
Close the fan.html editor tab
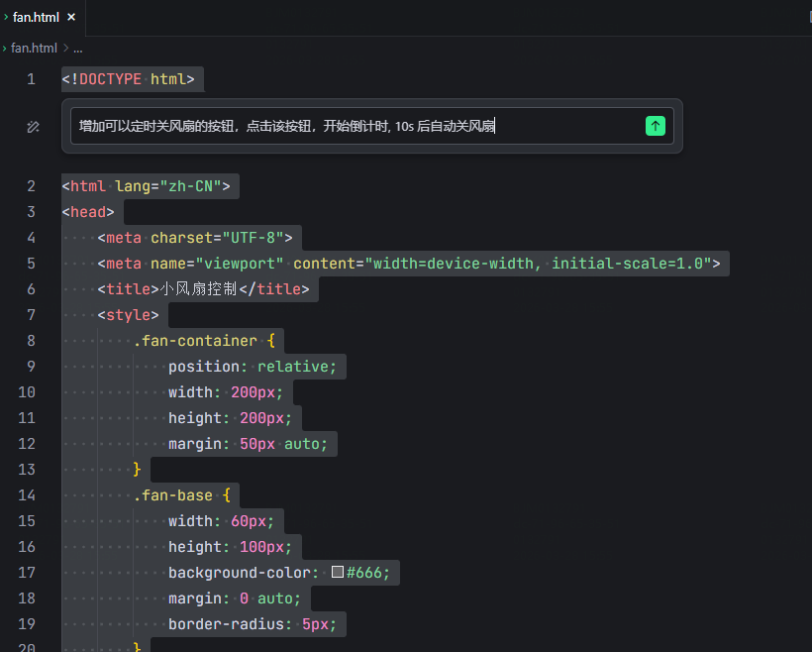(71, 17)
